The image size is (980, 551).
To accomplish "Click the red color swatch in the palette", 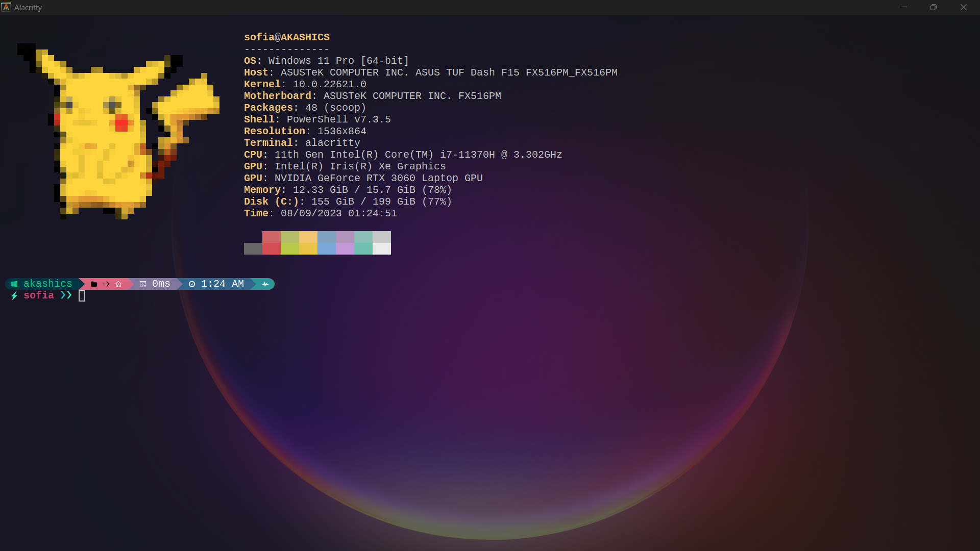I will [x=271, y=243].
